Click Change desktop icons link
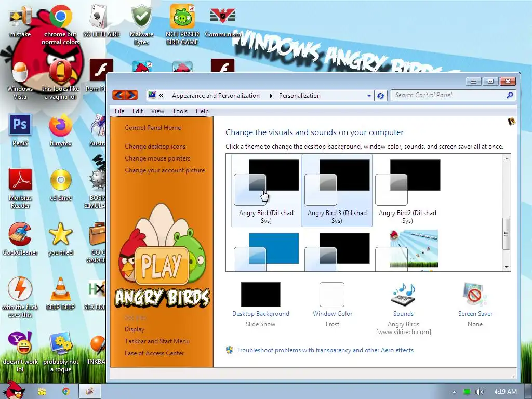 (155, 147)
